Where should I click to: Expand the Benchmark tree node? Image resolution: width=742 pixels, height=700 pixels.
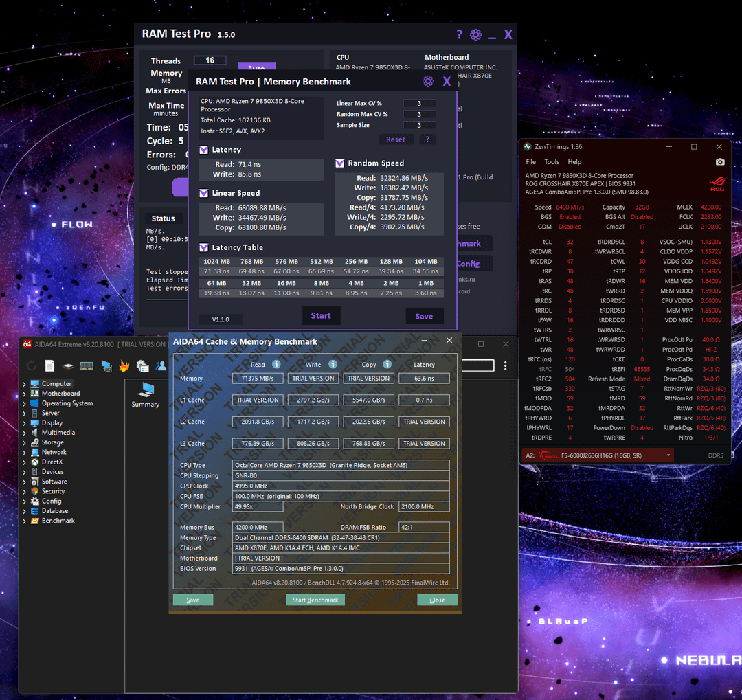pyautogui.click(x=25, y=521)
